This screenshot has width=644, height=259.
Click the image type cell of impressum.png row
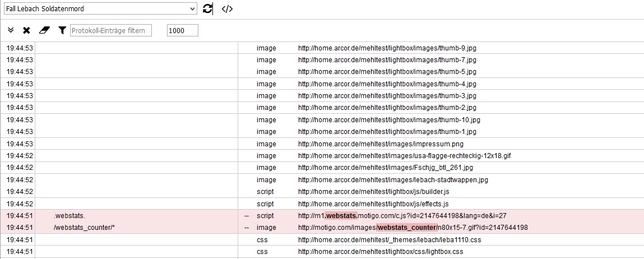(267, 144)
